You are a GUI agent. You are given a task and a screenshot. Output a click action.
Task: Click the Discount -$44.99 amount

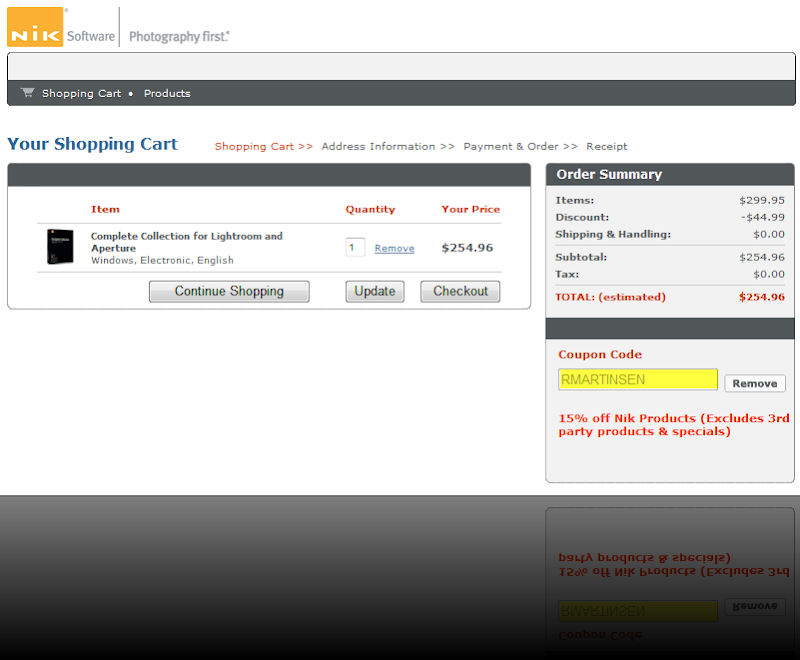pyautogui.click(x=763, y=217)
